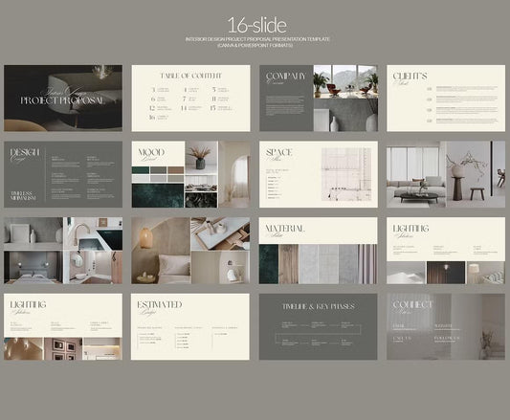Select the Client's brief slide
Screen dimensions: 510x420
(x=446, y=98)
